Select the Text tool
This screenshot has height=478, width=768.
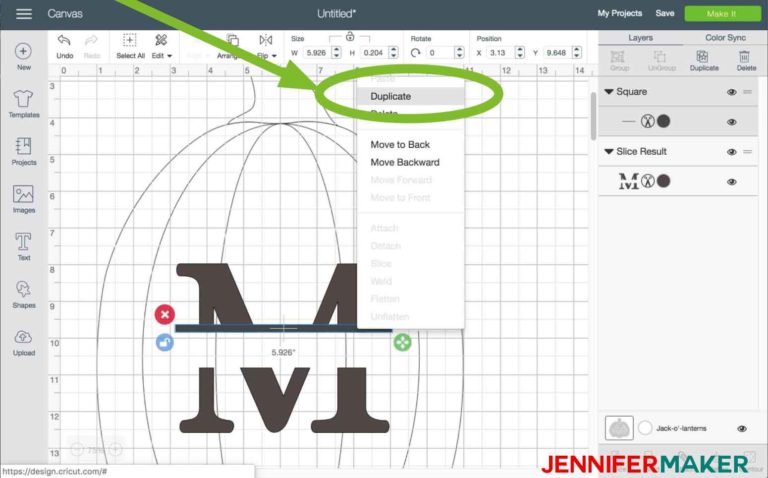coord(24,247)
